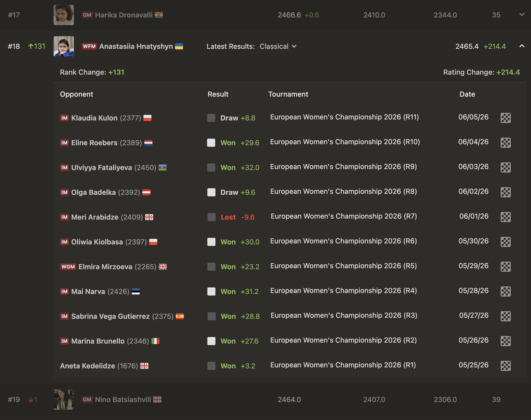
Task: Open Anastasiia Hnatyshyn's avatar photo
Action: tap(64, 46)
